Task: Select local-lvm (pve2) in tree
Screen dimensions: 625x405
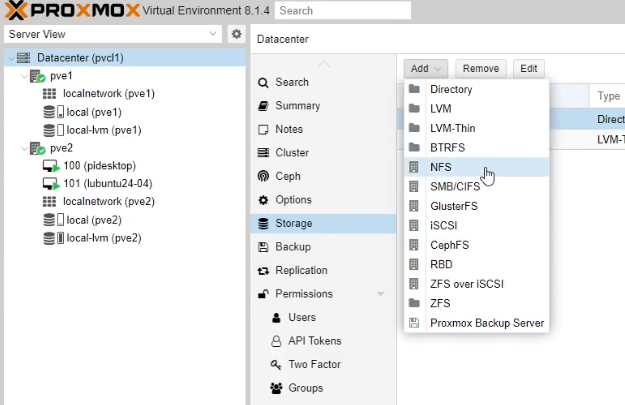Action: pos(125,238)
